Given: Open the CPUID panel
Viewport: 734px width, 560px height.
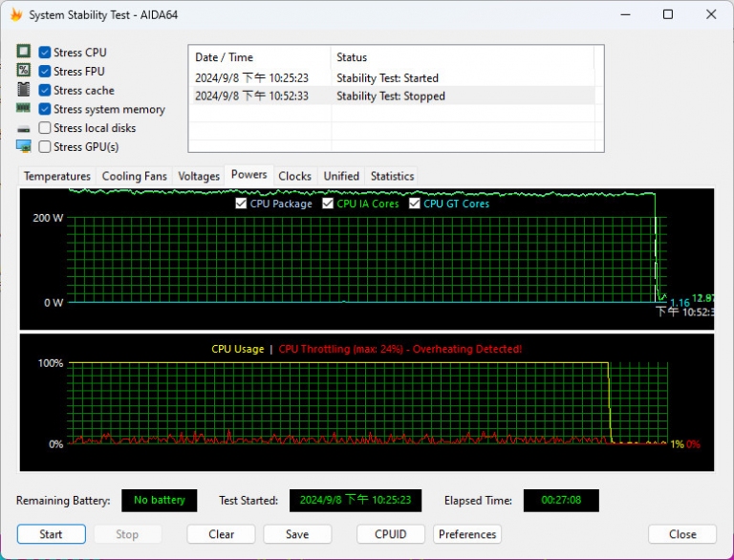Looking at the screenshot, I should pos(390,534).
